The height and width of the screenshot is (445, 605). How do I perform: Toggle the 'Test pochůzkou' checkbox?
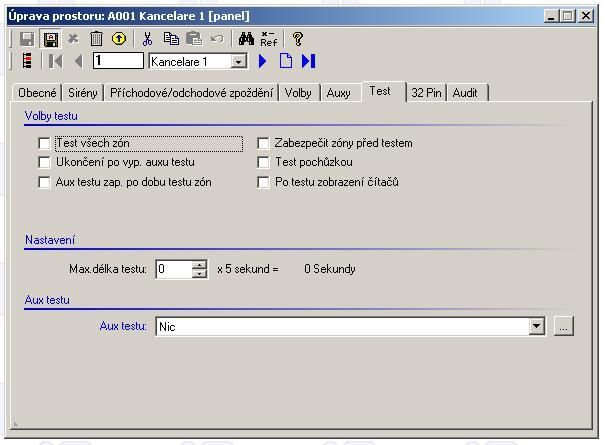point(264,162)
